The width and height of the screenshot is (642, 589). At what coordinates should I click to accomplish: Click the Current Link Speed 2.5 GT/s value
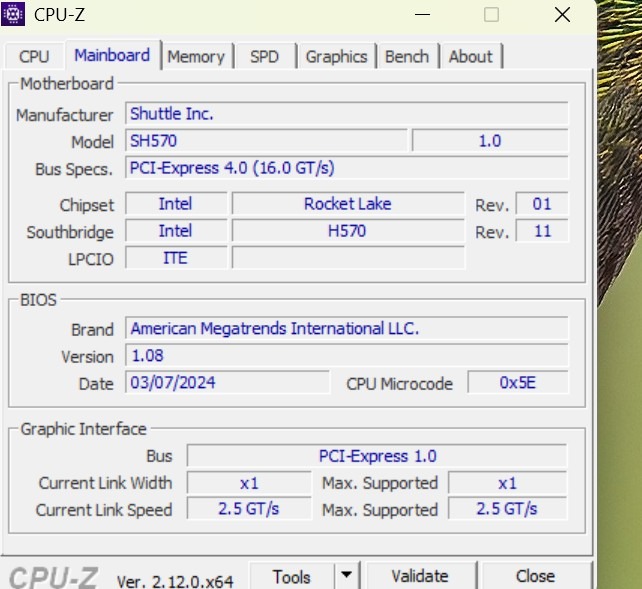click(249, 509)
